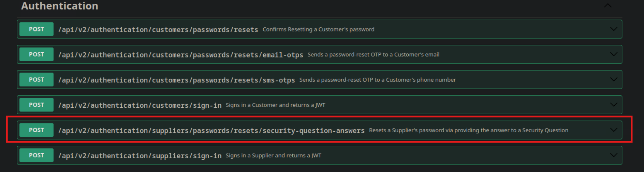Expand the email-otps endpoint chevron

pos(613,54)
